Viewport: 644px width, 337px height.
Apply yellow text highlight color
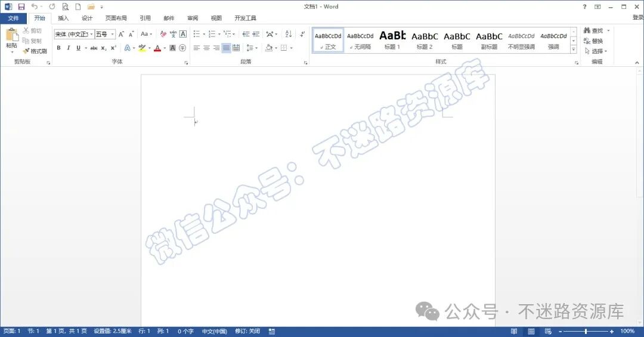(142, 48)
